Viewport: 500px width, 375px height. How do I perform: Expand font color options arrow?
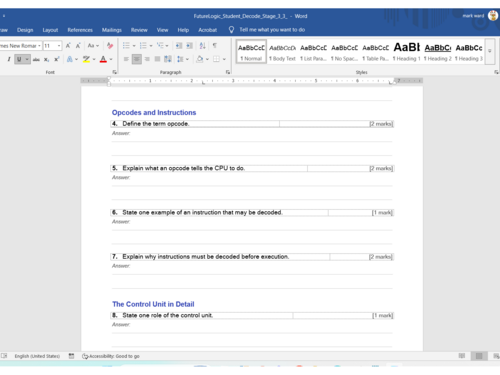tap(111, 59)
